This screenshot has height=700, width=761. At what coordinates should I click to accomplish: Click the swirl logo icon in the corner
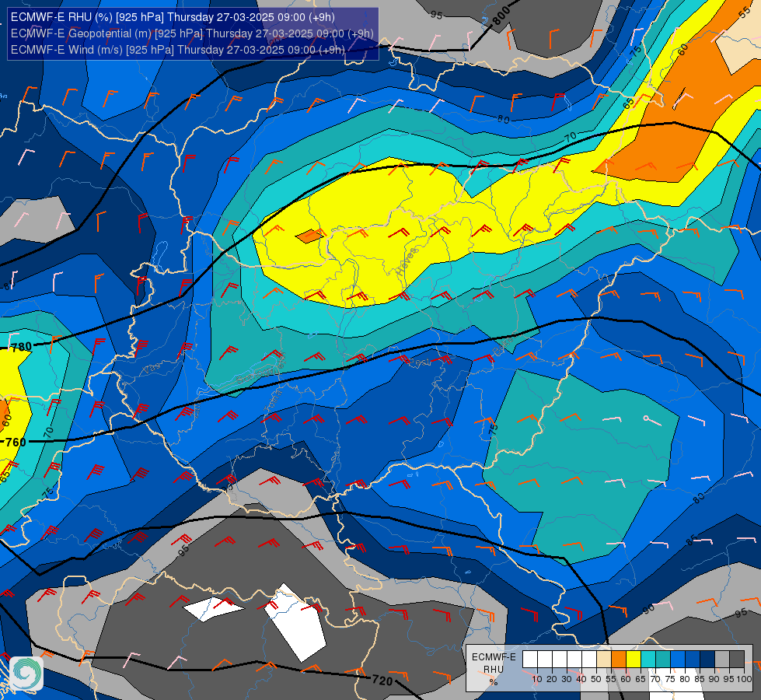26,672
